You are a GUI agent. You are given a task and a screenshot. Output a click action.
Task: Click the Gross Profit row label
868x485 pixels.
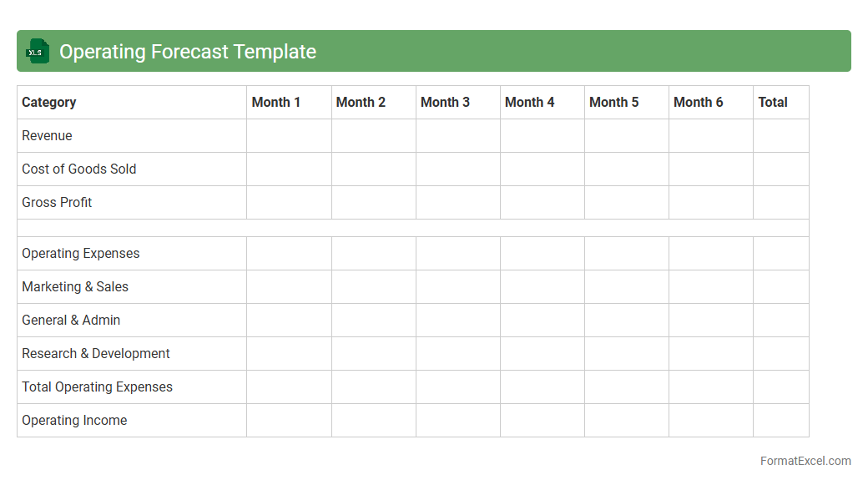pyautogui.click(x=57, y=203)
